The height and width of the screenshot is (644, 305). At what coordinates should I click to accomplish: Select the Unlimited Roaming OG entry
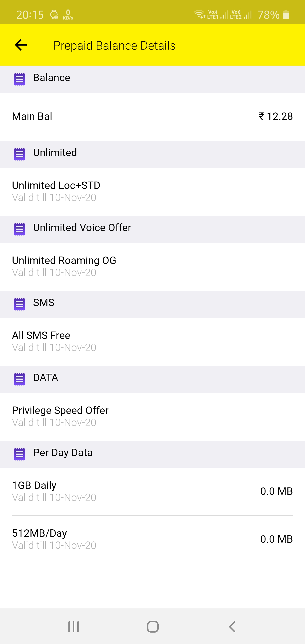pyautogui.click(x=64, y=266)
